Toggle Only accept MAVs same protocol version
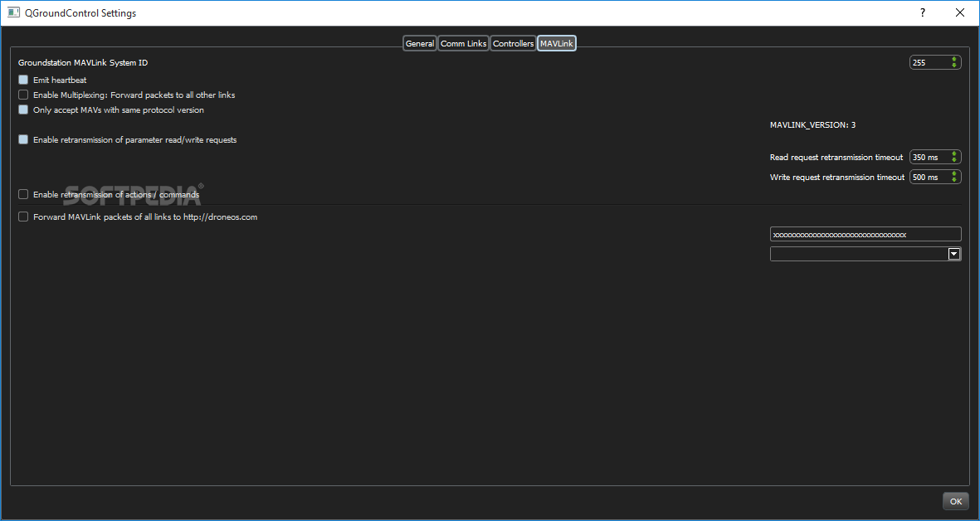 pos(23,110)
